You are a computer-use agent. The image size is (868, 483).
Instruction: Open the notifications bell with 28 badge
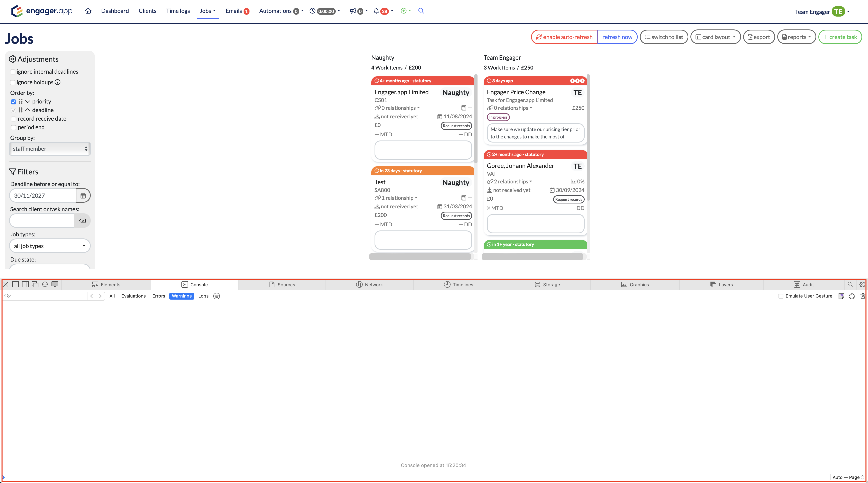point(383,11)
